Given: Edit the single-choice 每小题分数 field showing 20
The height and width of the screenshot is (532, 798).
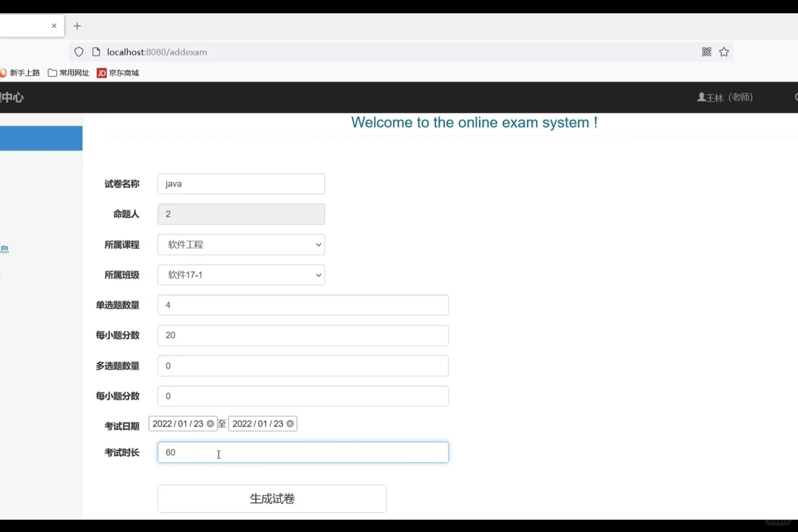Looking at the screenshot, I should point(303,335).
